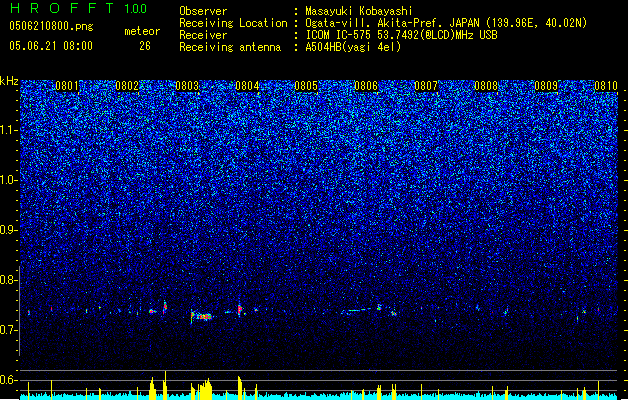Click the 'Receiving Location' label
The height and width of the screenshot is (400, 629).
233,23
